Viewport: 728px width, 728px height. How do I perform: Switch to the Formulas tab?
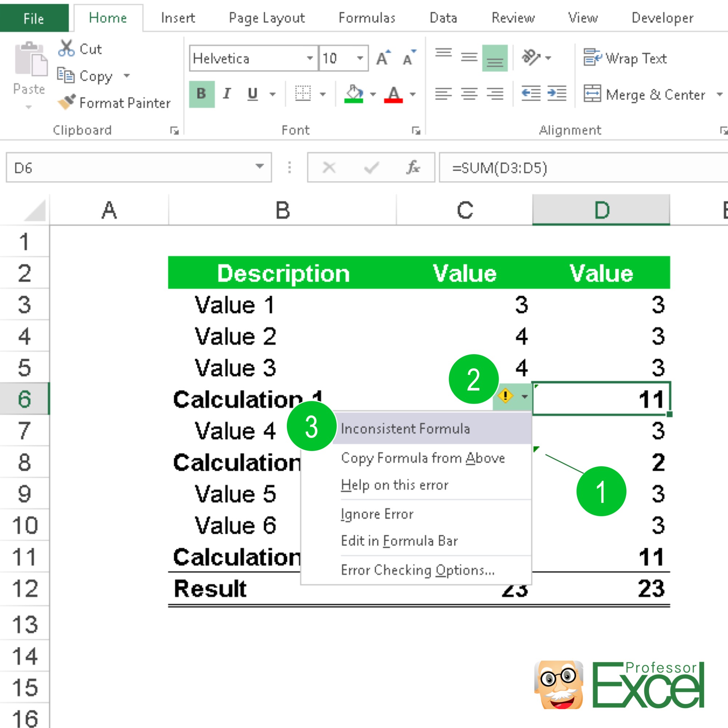pos(367,18)
